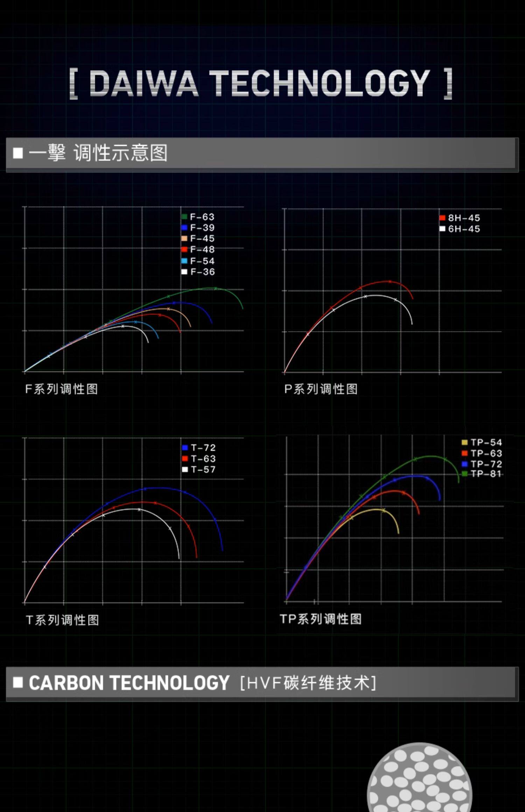Screen dimensions: 525x812
Task: Click the "DAIWA TECHNOLOGY" title
Action: pyautogui.click(x=261, y=83)
